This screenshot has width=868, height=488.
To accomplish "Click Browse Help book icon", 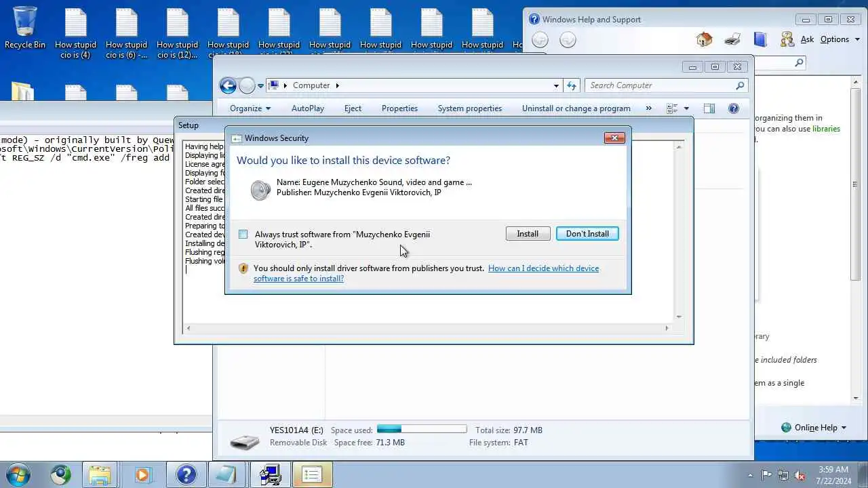I will [760, 39].
